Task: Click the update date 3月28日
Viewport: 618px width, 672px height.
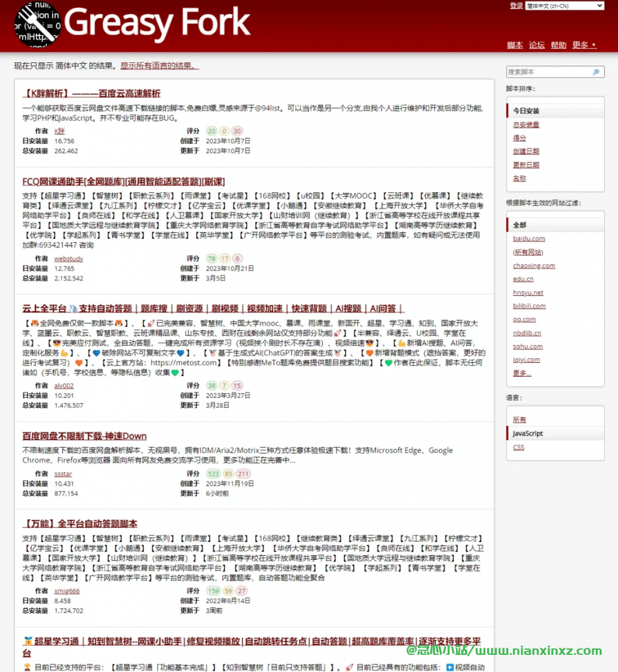Action: click(217, 406)
